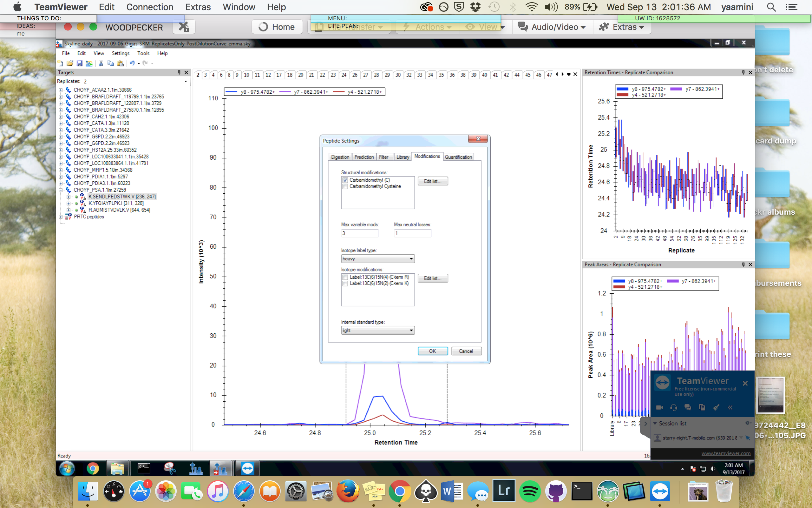This screenshot has height=508, width=812.
Task: Expand CHOYP_ACAA2.1.1|m.30666 tree node
Action: point(60,90)
